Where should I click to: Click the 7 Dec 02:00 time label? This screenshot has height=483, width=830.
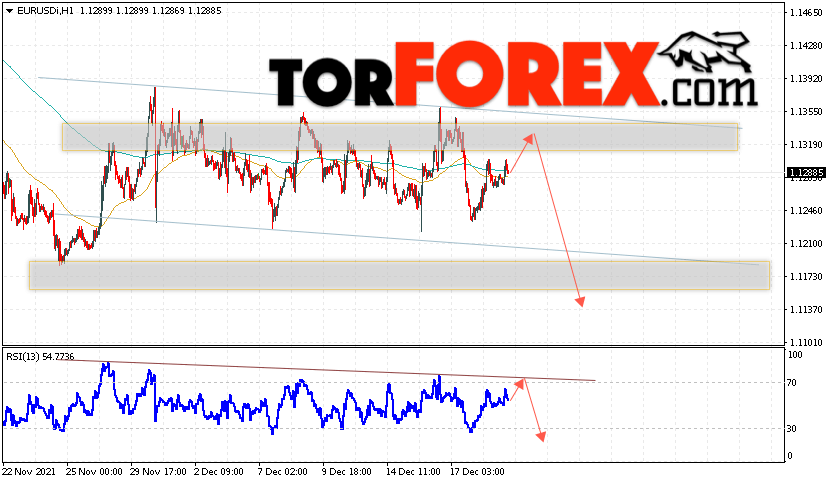click(x=283, y=471)
